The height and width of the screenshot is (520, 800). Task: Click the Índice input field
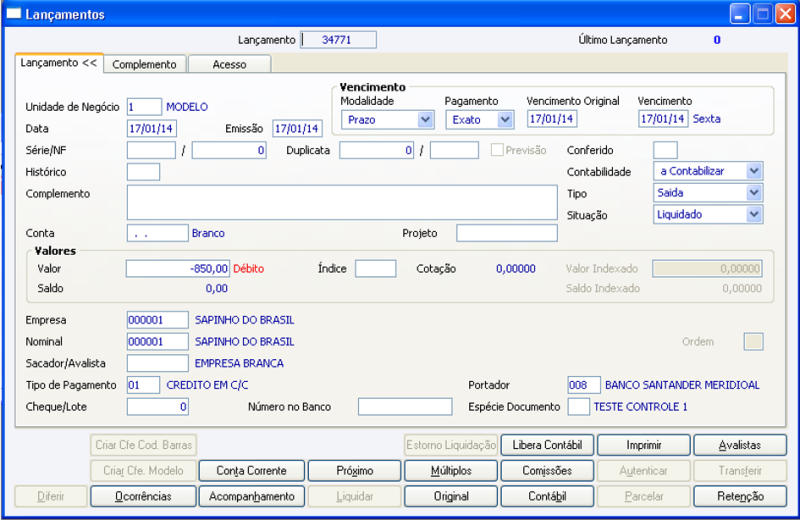click(376, 268)
